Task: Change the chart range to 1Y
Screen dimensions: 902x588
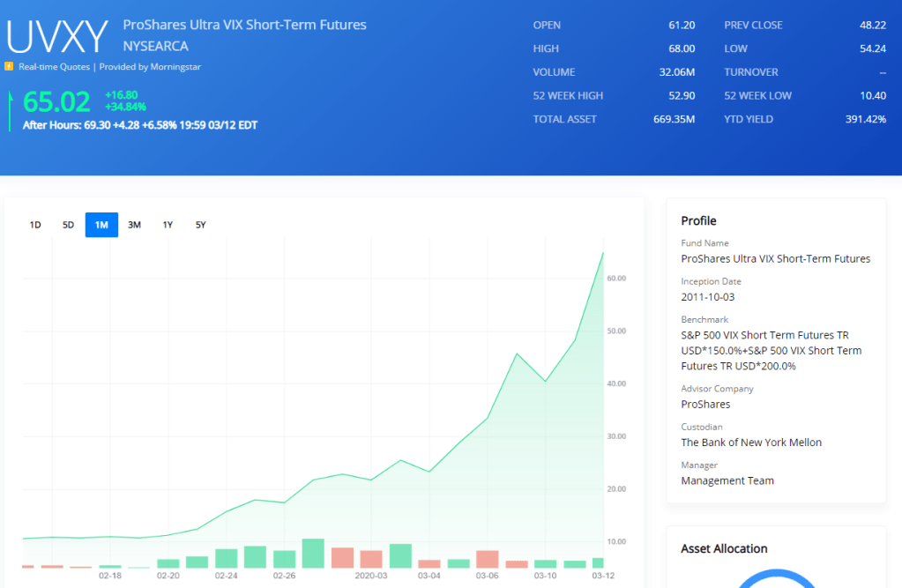Action: click(168, 225)
